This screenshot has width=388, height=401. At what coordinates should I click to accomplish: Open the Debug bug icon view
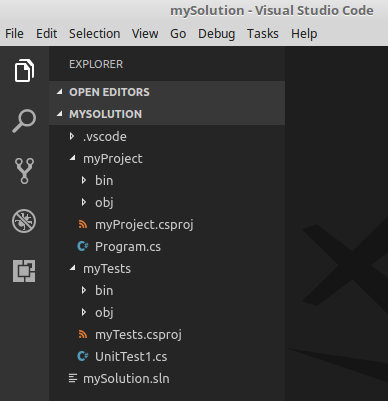pyautogui.click(x=24, y=221)
